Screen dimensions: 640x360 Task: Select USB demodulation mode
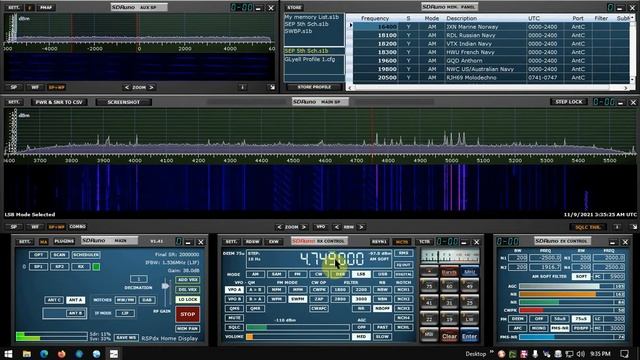pyautogui.click(x=382, y=274)
